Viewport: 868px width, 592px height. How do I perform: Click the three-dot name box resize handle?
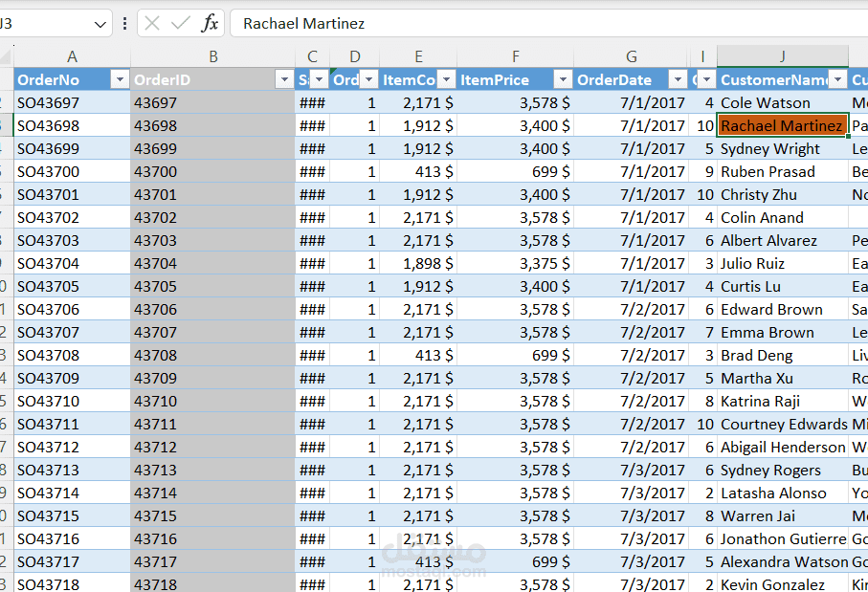124,23
